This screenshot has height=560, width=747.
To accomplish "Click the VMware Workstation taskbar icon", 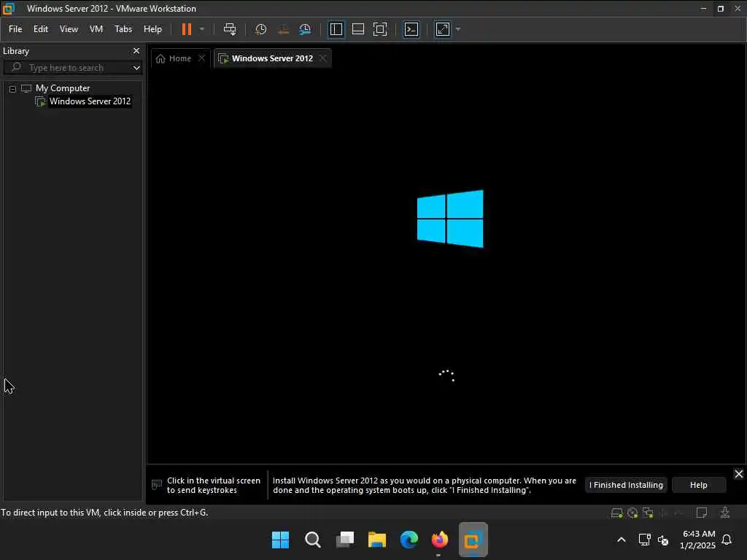I will (473, 540).
